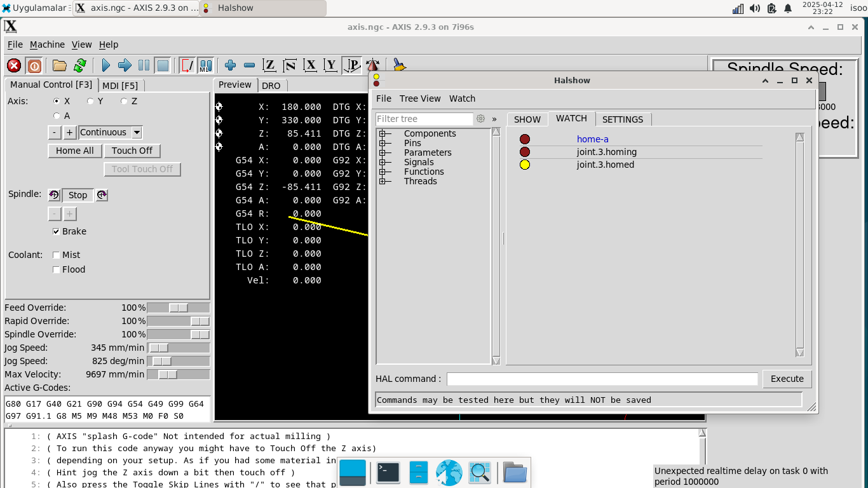
Task: Select rotated Z view icon
Action: pyautogui.click(x=290, y=65)
